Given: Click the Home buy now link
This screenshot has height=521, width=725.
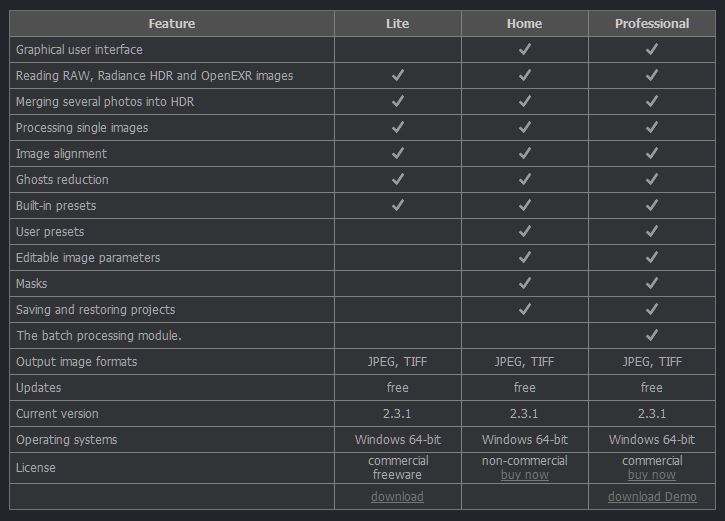Looking at the screenshot, I should [524, 475].
